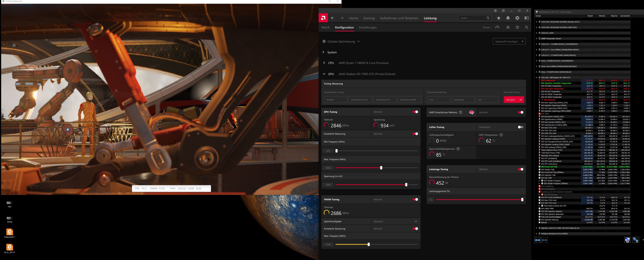Click the plus icon on Spielprofil hinzufügen
644x260 pixels.
click(523, 41)
